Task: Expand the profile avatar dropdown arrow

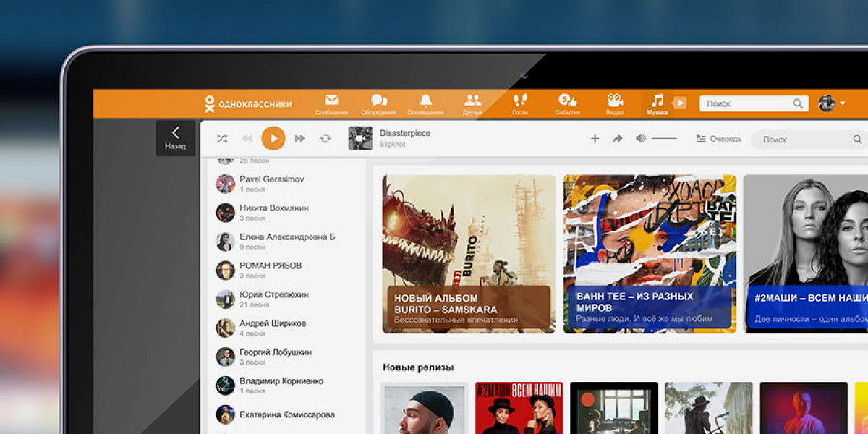Action: pos(843,103)
